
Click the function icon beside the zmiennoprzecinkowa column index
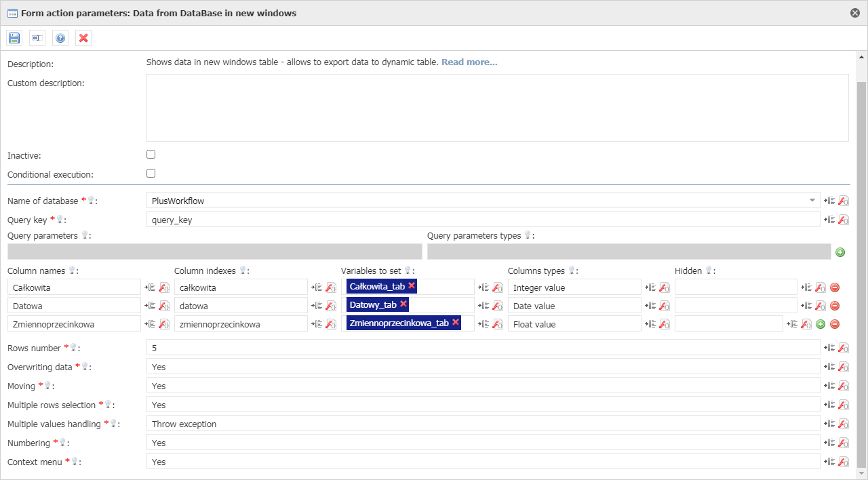click(x=331, y=324)
